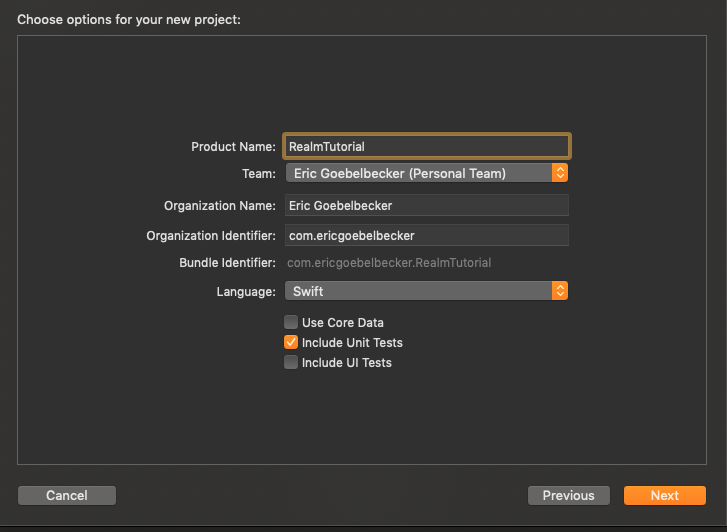Click the Team dropdown orange stepper arrows
Viewport: 727px width, 532px height.
(x=560, y=173)
